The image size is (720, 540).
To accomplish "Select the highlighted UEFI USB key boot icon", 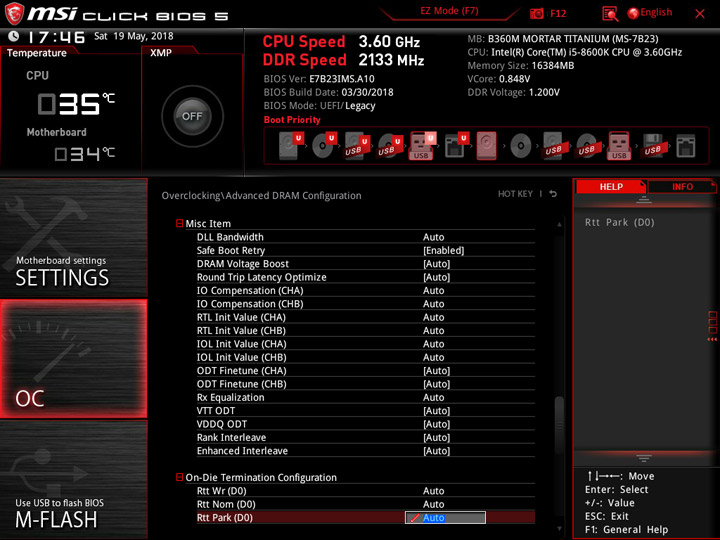I will point(422,146).
